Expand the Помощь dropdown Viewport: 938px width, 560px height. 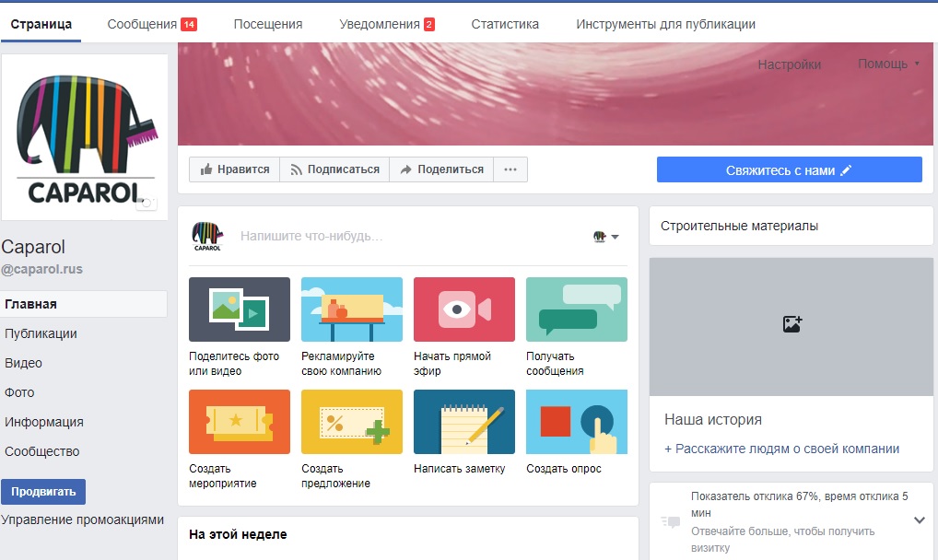coord(888,64)
